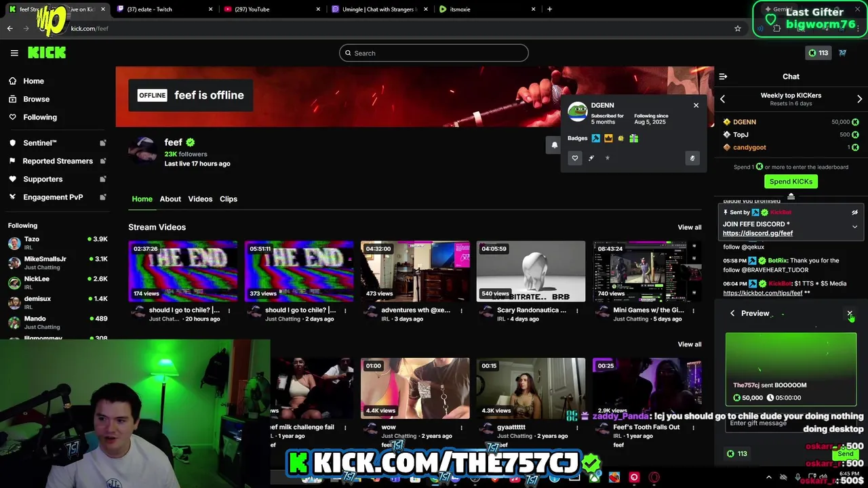Click the heart button on DGENN card
The image size is (868, 488).
[x=574, y=158]
